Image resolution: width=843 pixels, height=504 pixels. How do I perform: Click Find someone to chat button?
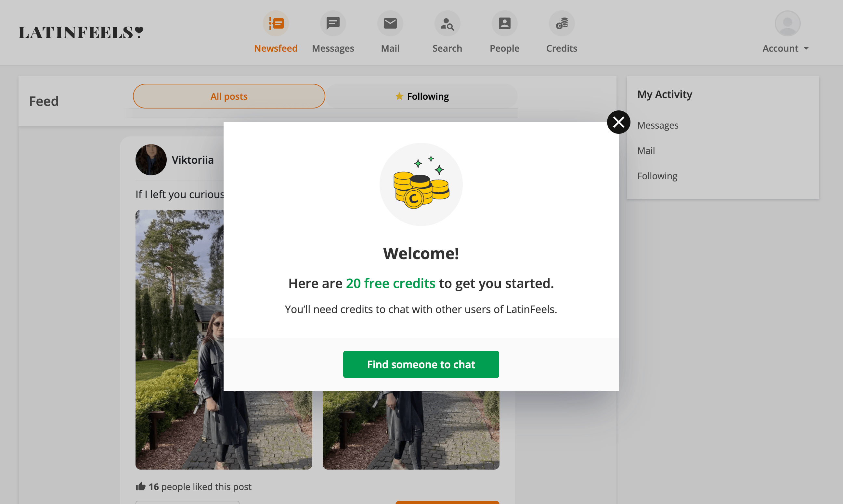[421, 364]
